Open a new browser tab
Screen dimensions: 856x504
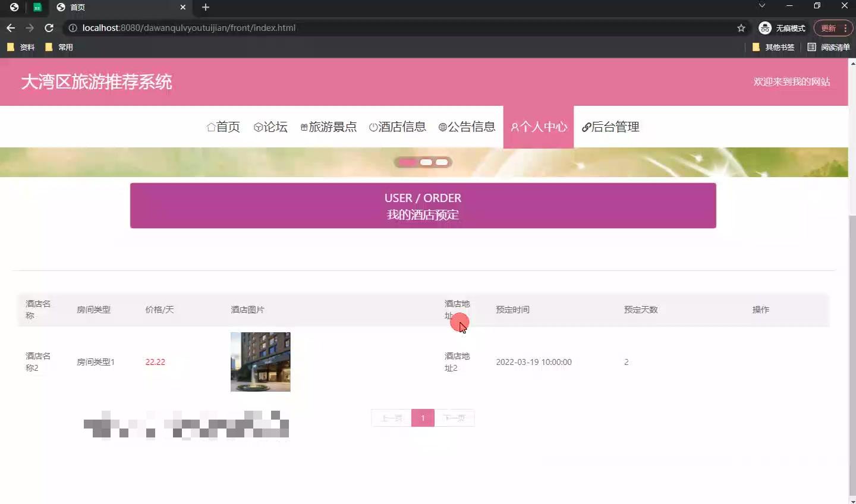[206, 7]
